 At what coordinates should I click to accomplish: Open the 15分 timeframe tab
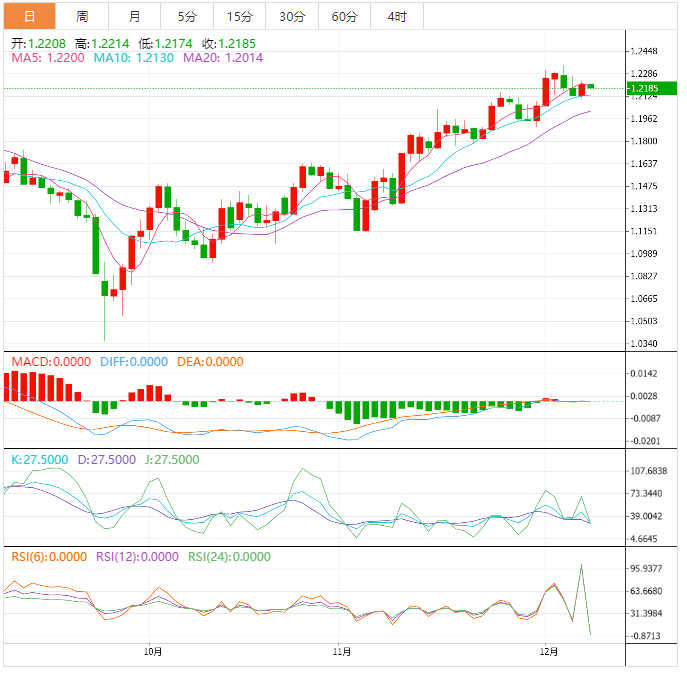(x=240, y=16)
